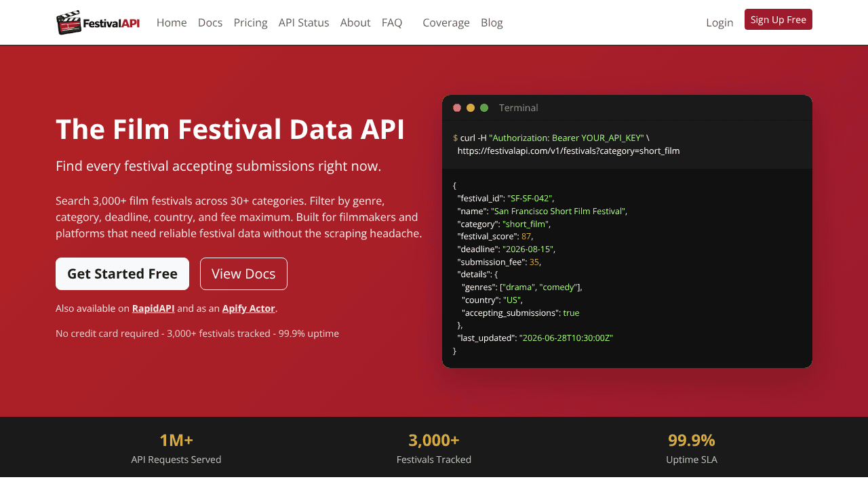Follow the RapidAPI link
Viewport: 868px width, 488px height.
point(153,308)
